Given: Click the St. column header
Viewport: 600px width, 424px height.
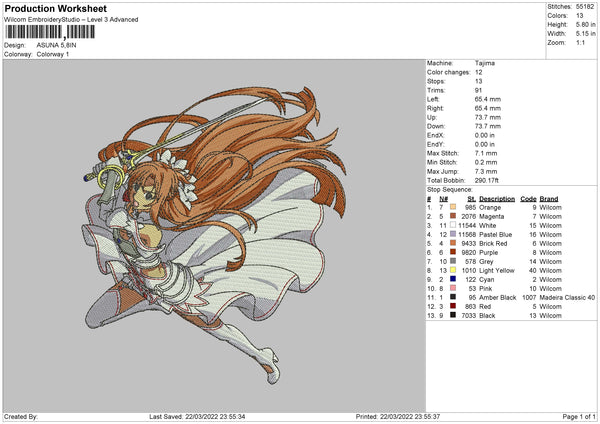Looking at the screenshot, I should [470, 197].
